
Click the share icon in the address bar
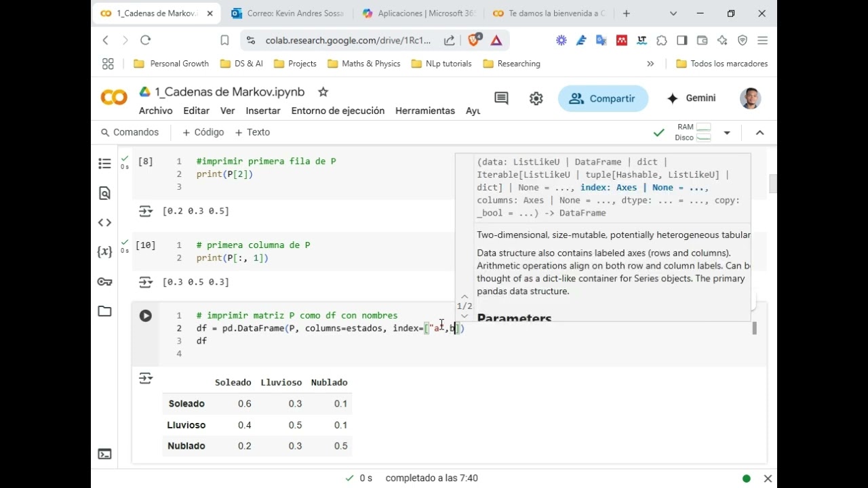[450, 41]
